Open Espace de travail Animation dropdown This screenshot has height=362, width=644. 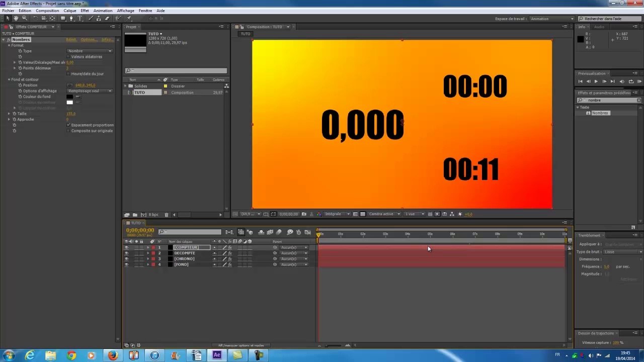point(551,19)
